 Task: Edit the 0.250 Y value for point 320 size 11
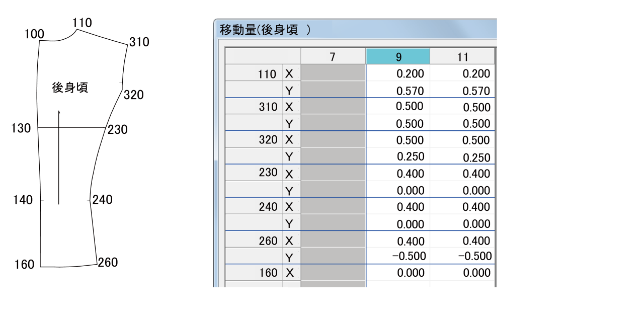[463, 156]
